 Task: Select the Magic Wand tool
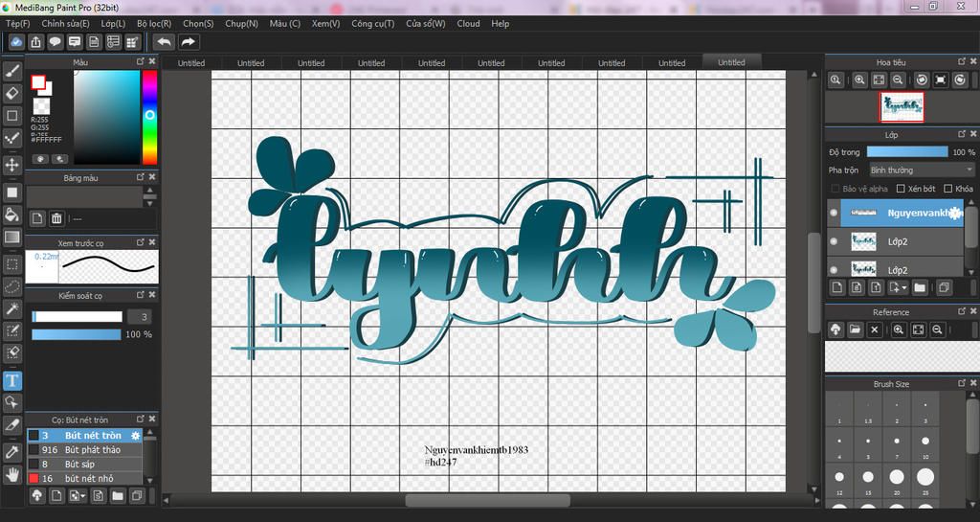tap(11, 308)
